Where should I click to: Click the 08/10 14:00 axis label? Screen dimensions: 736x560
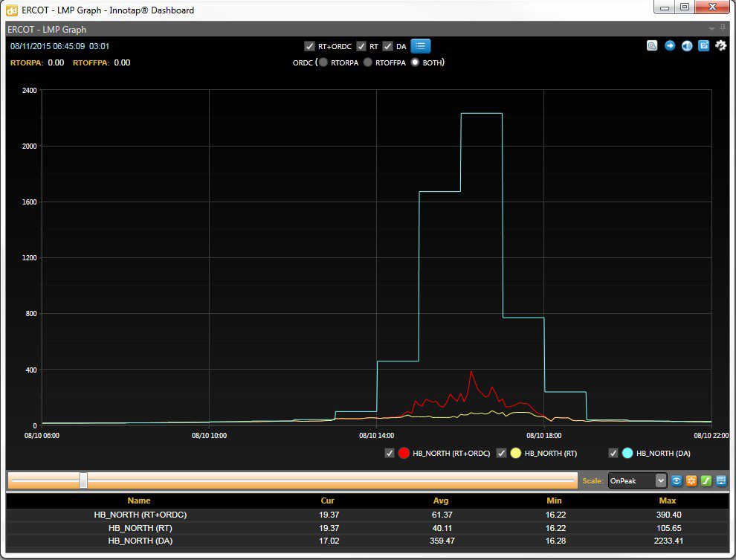(x=376, y=436)
